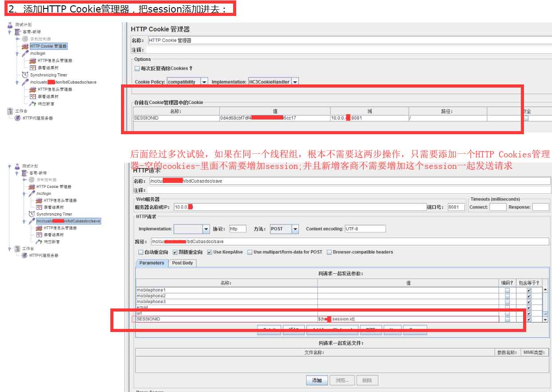
Task: Click the 添加 button below the files table
Action: (x=317, y=380)
